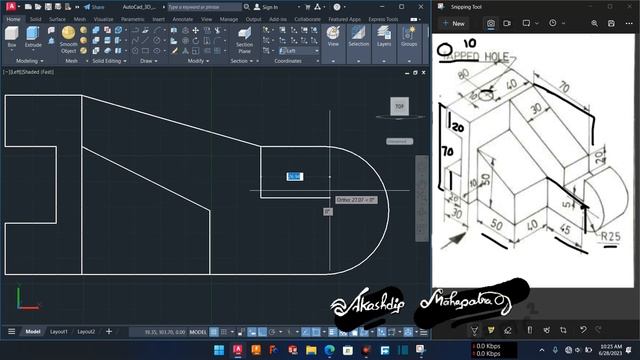
Task: Click the video record icon in Snipping Tool
Action: 507,23
